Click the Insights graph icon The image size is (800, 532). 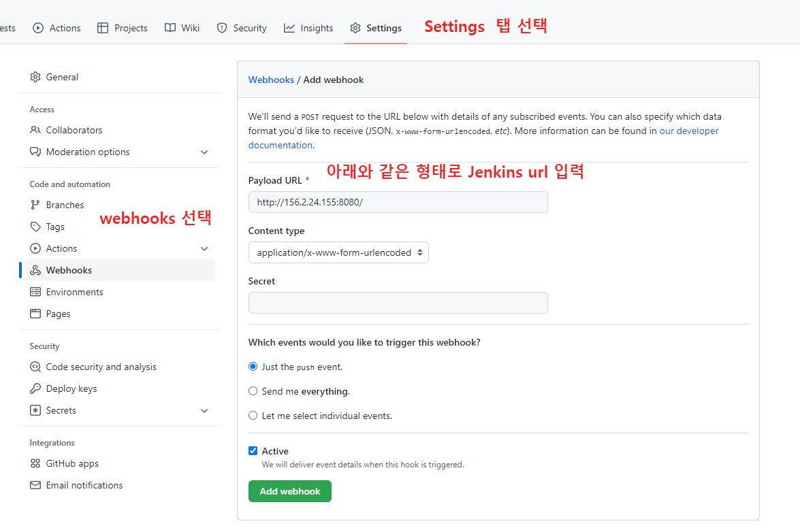click(x=289, y=28)
